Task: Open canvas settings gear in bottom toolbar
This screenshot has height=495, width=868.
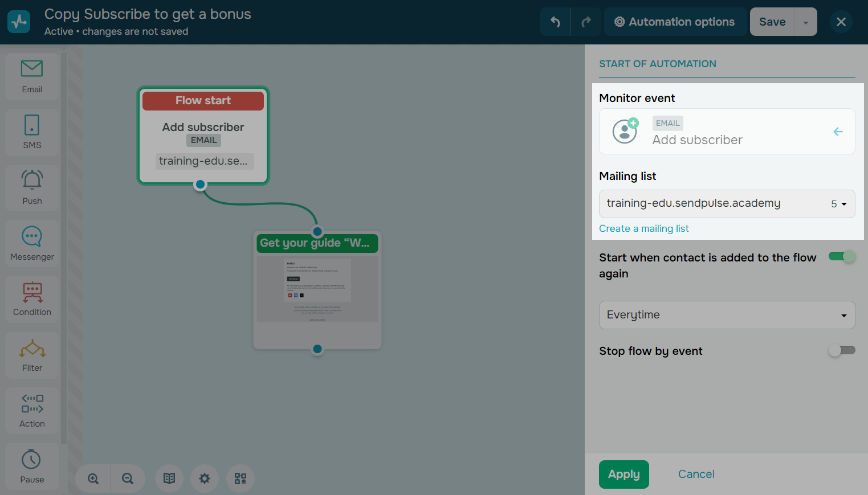Action: (x=205, y=478)
